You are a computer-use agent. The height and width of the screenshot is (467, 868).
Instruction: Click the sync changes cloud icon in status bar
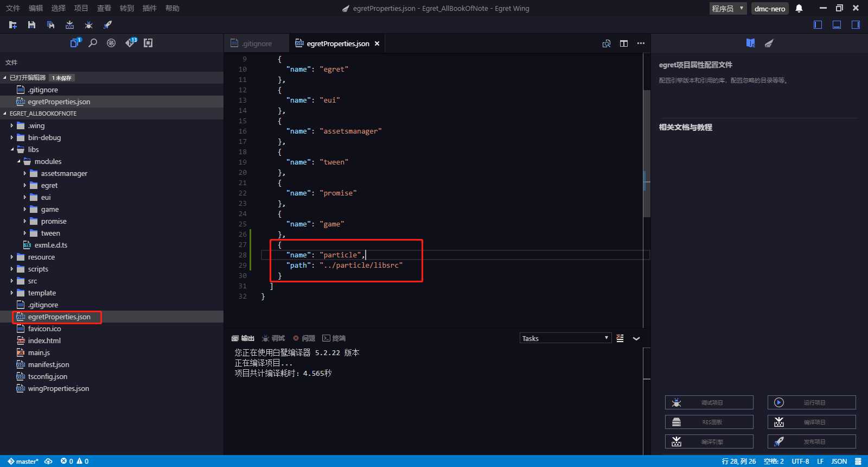(48, 461)
